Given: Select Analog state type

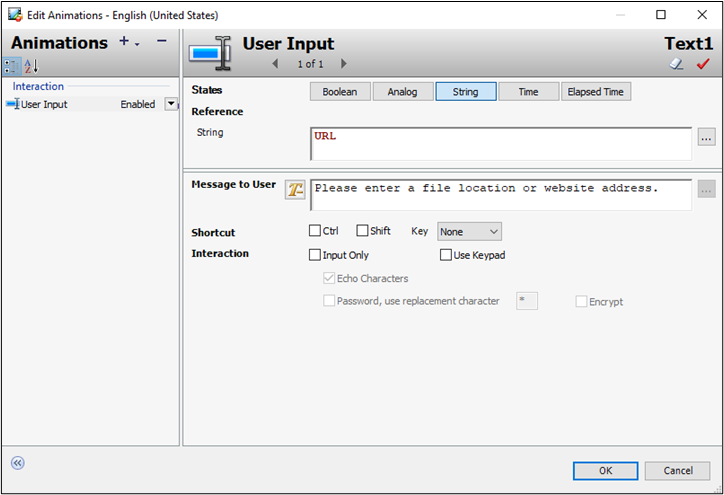Looking at the screenshot, I should click(403, 91).
